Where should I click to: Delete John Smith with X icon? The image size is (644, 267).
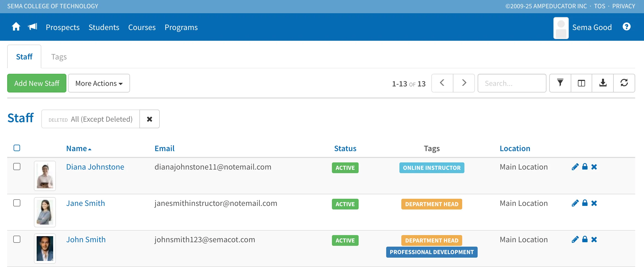[594, 239]
